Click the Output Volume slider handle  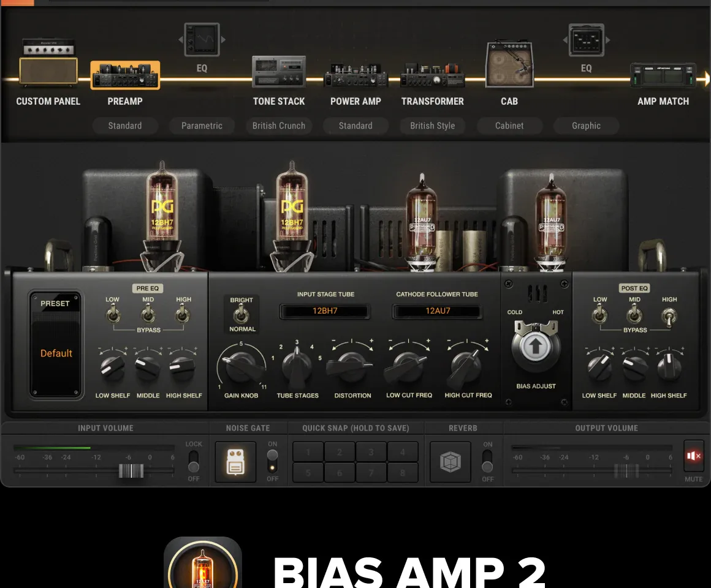[x=626, y=470]
